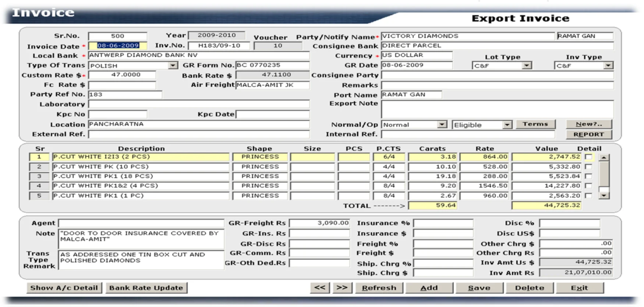
Task: Tick the Detail checkbox for row 2
Action: [x=589, y=167]
